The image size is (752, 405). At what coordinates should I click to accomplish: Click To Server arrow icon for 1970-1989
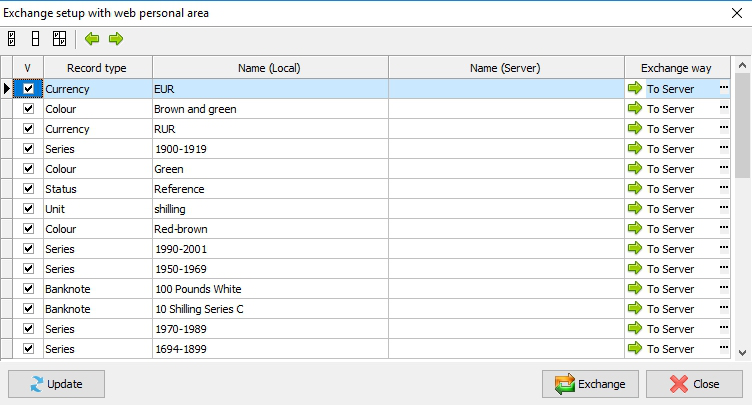click(635, 328)
